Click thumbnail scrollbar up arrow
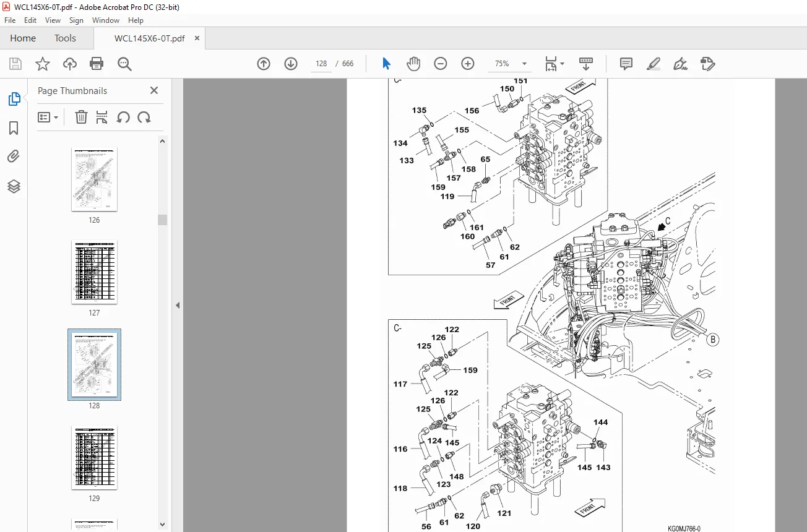This screenshot has height=532, width=807. click(x=163, y=141)
